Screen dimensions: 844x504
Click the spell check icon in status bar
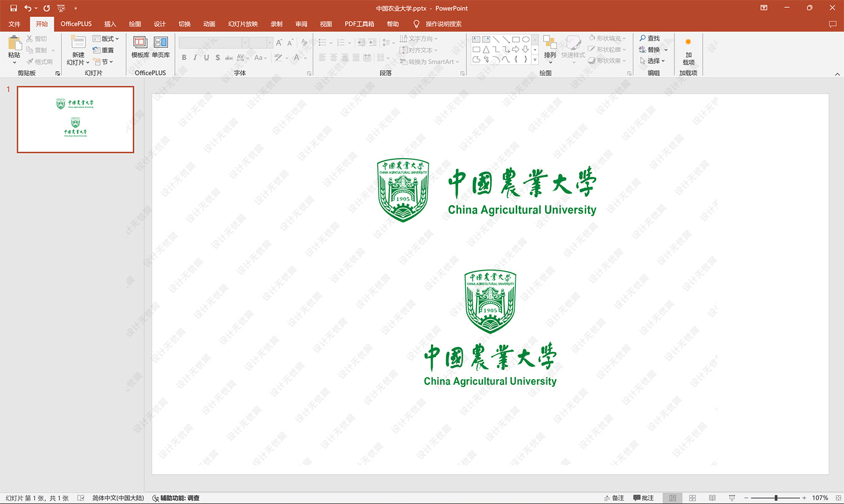coord(81,498)
